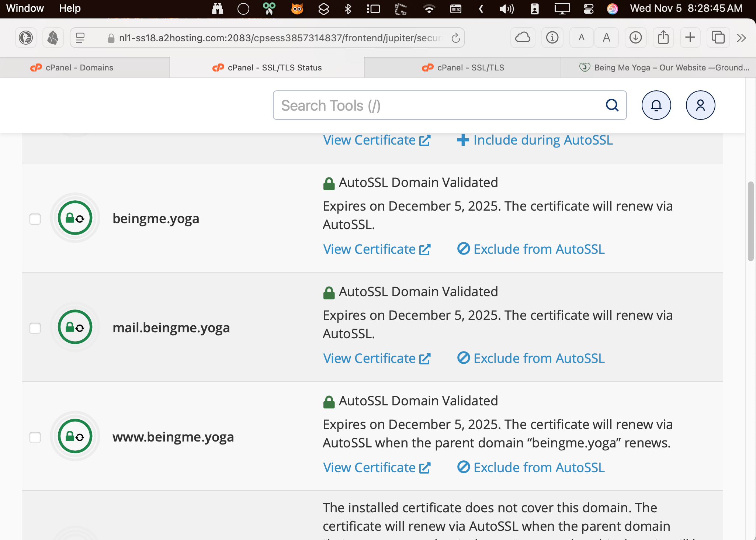756x540 pixels.
Task: Expand the Safari toolbar overflow chevrons
Action: (x=742, y=38)
